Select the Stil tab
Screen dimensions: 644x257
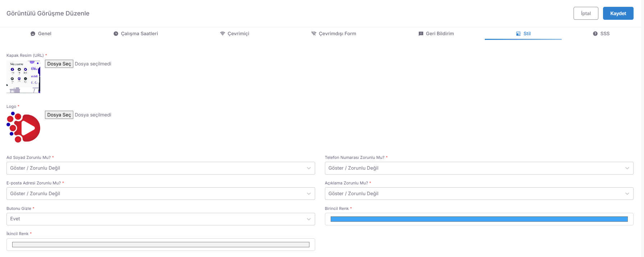tap(523, 34)
